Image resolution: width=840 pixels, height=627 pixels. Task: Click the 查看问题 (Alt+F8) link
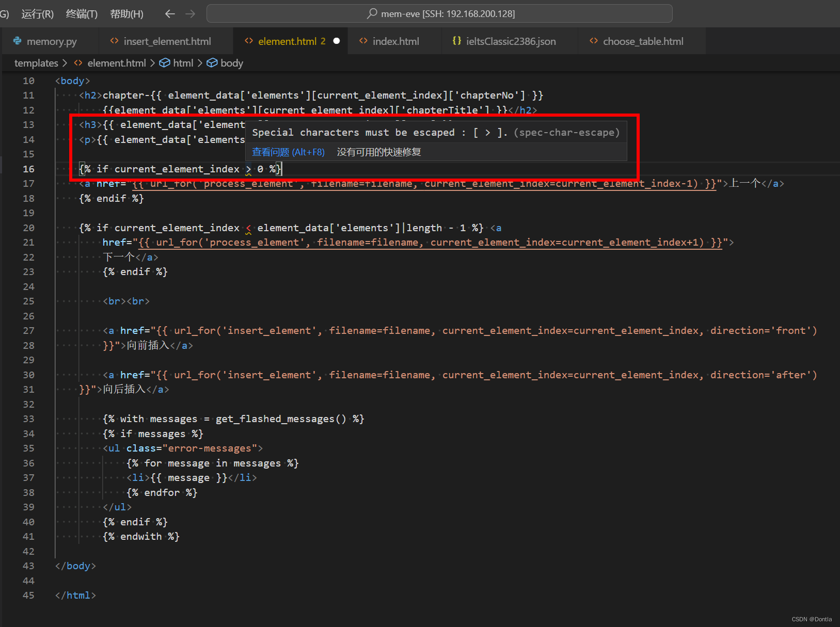pos(288,152)
